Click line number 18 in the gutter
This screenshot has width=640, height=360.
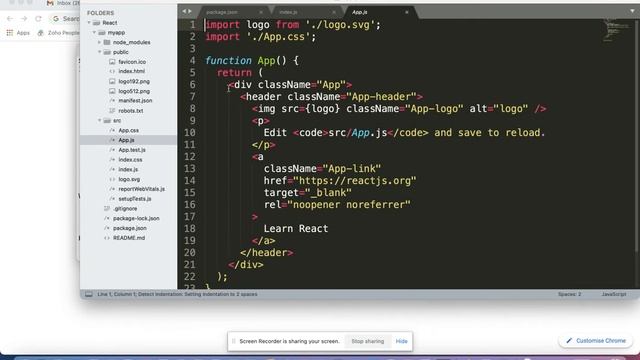190,229
